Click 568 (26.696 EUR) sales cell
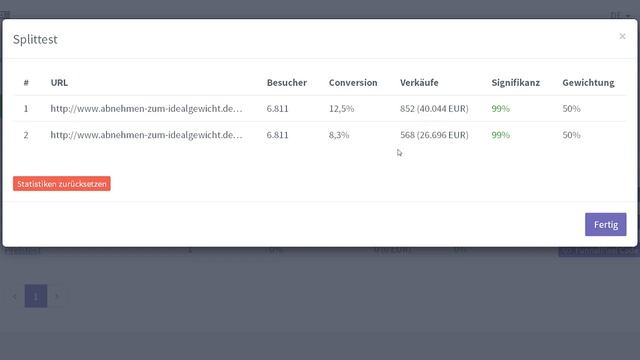 (434, 135)
